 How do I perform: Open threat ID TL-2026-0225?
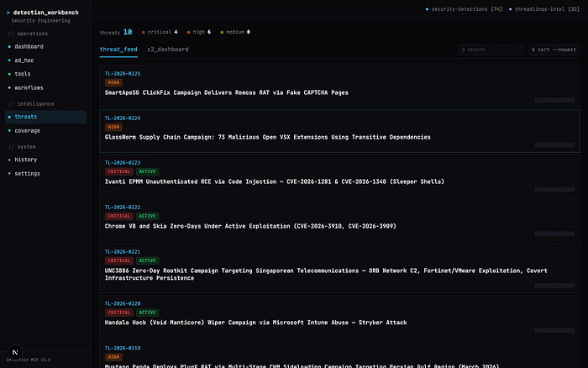click(123, 74)
